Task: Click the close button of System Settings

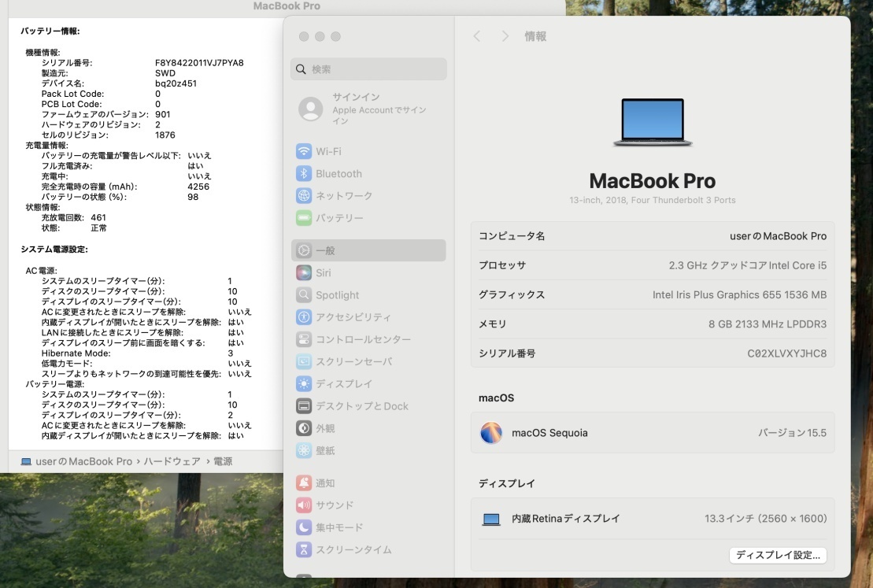Action: point(303,36)
